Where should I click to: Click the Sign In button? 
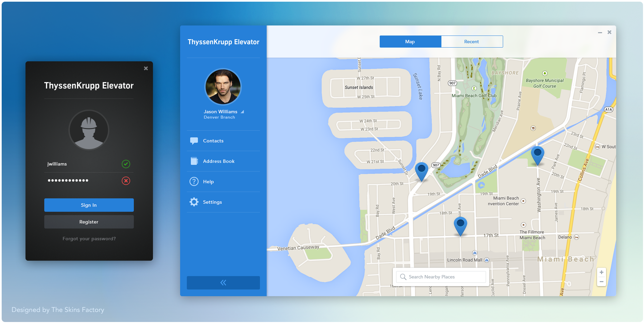click(x=89, y=205)
